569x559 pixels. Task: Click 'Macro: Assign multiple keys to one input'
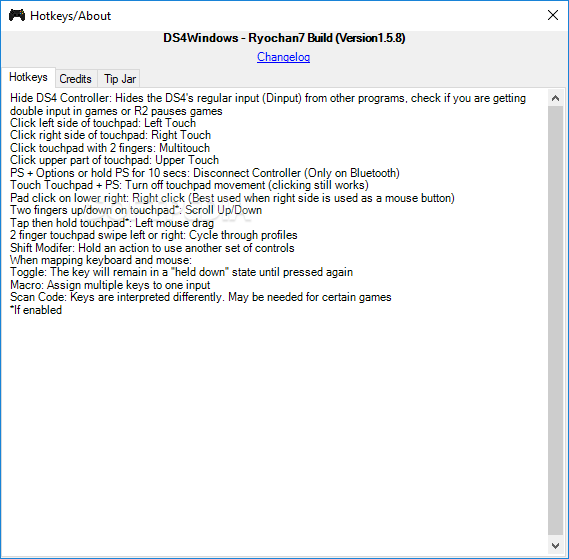coord(110,285)
